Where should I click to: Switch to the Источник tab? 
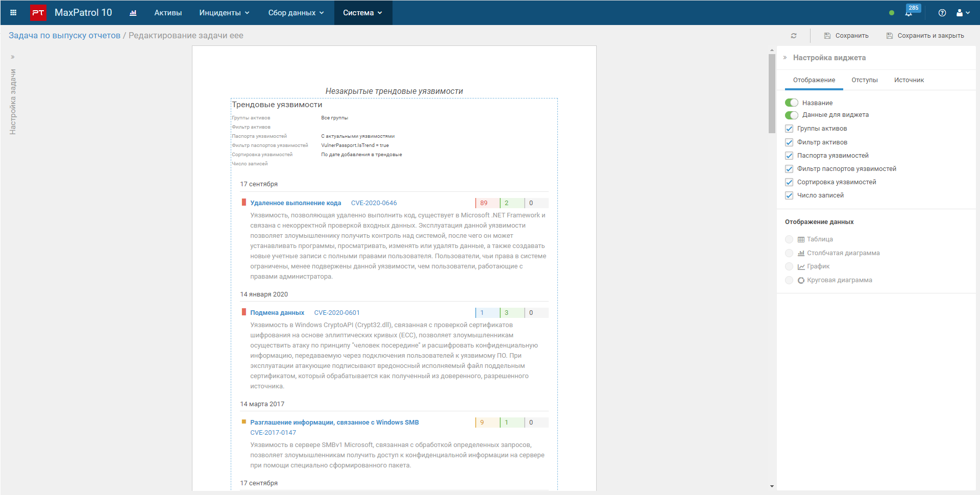pyautogui.click(x=909, y=80)
